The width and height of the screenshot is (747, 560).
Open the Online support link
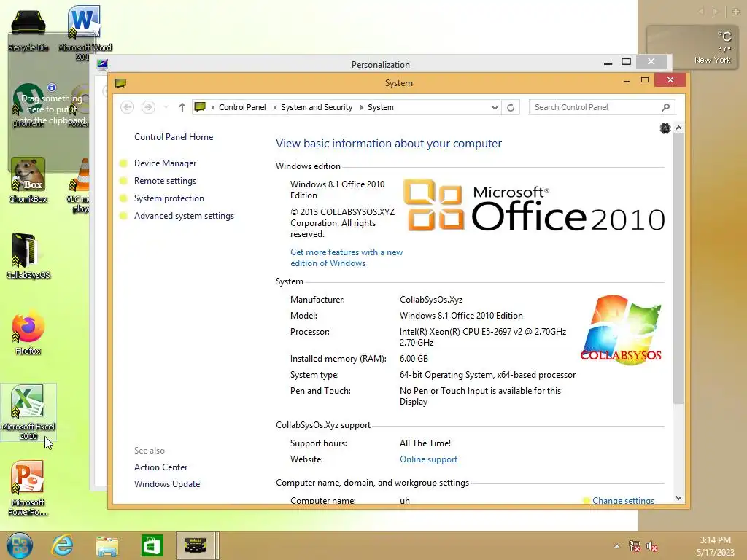pos(429,459)
